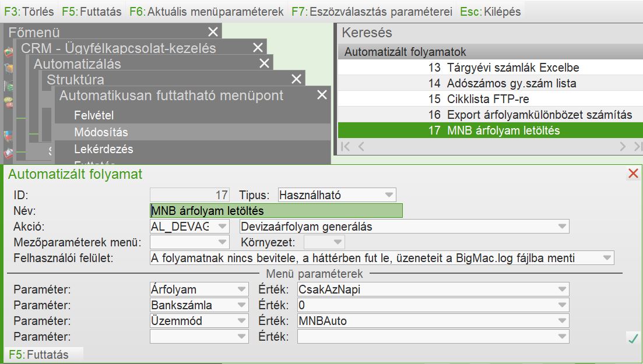Open the Mezőparaméterek menü dropdown

click(189, 242)
